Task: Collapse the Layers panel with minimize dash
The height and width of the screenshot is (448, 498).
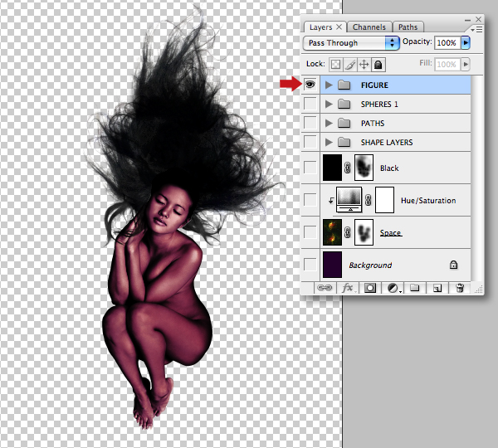Action: point(467,20)
